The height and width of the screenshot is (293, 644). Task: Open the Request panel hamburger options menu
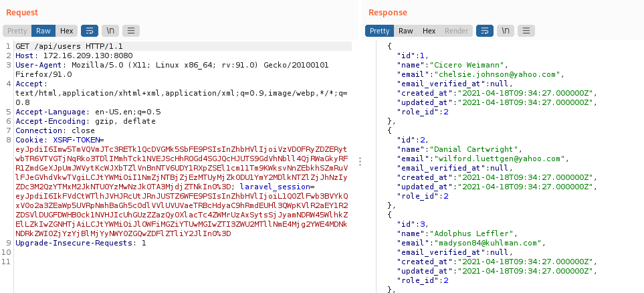pyautogui.click(x=131, y=31)
